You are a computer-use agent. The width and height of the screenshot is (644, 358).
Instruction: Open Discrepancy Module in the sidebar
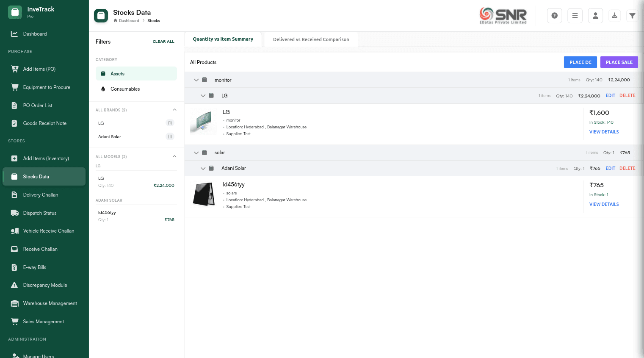tap(45, 285)
